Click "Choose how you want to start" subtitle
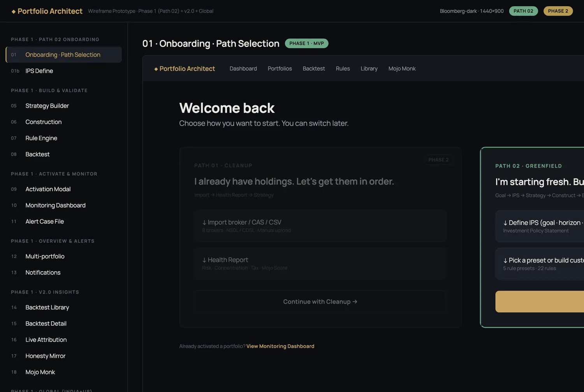 264,123
